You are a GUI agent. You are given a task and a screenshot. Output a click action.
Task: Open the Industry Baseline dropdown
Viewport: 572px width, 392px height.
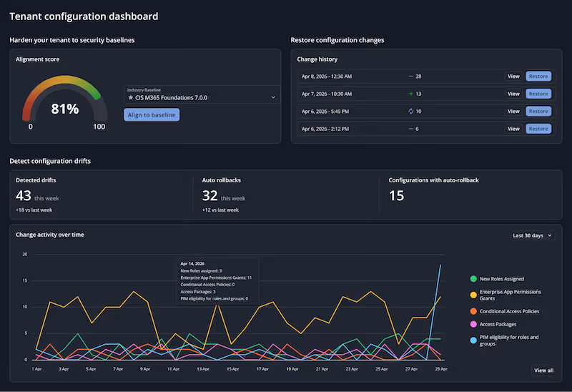[x=202, y=95]
